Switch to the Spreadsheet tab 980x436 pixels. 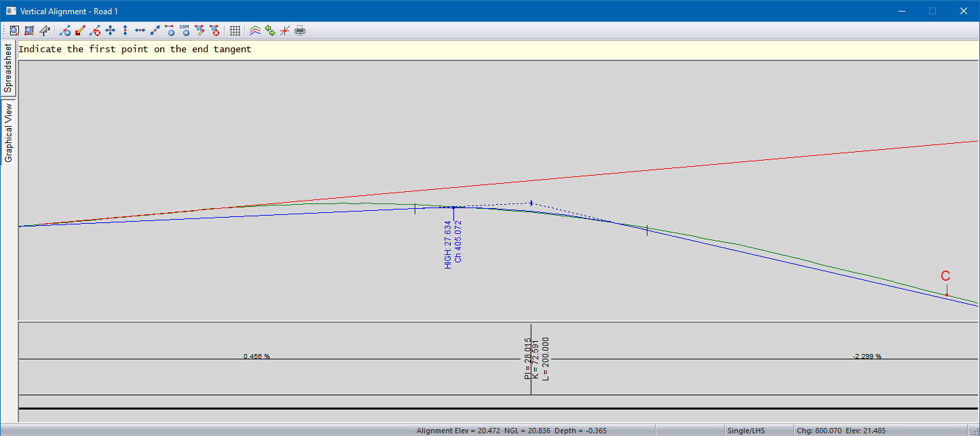[8, 68]
